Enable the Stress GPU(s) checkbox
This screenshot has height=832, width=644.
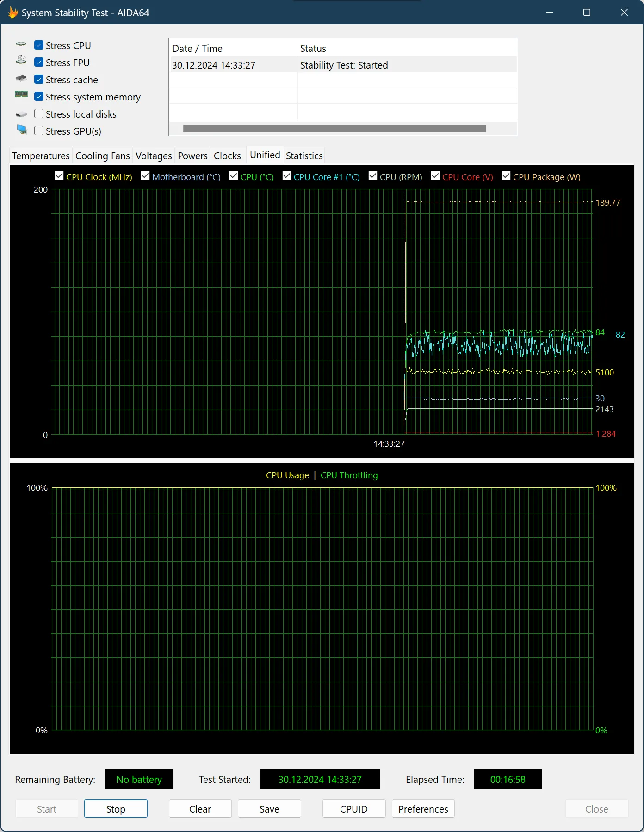click(x=39, y=131)
